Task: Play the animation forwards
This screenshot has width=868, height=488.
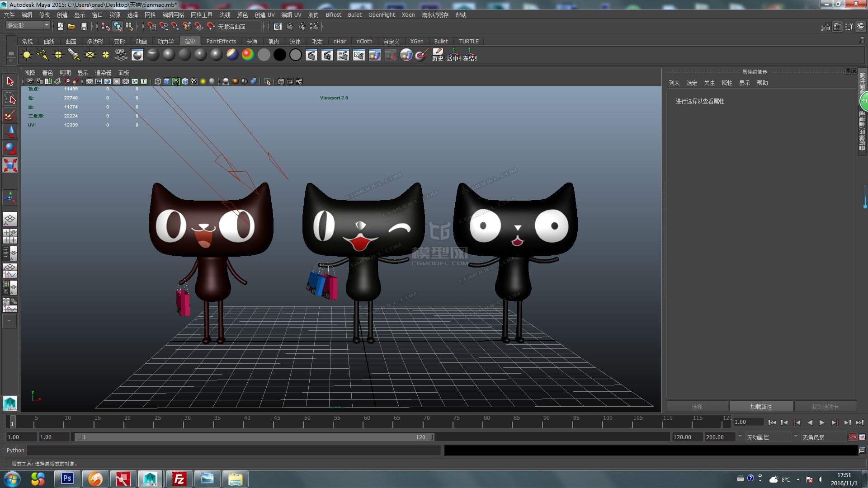Action: point(822,422)
